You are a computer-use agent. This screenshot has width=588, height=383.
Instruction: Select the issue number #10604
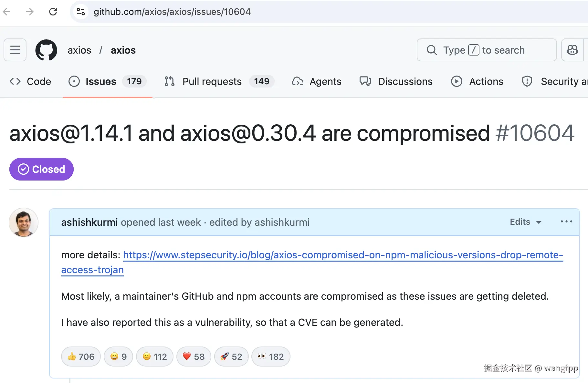point(535,133)
